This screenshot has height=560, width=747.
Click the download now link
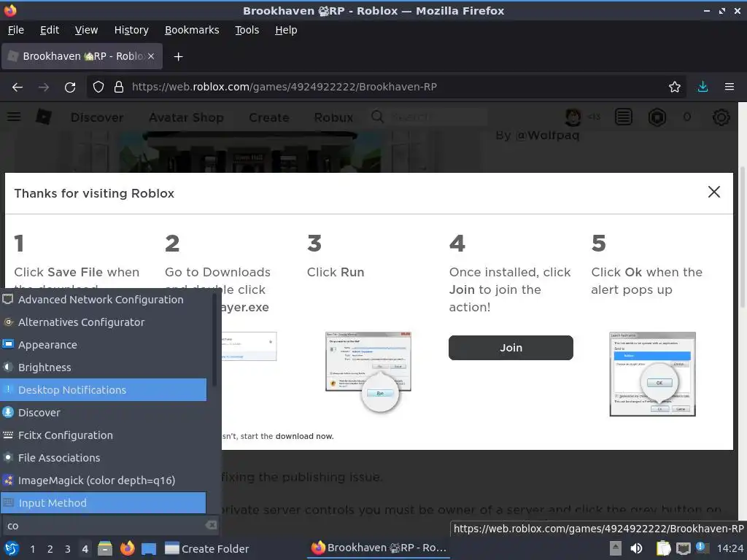pos(304,436)
